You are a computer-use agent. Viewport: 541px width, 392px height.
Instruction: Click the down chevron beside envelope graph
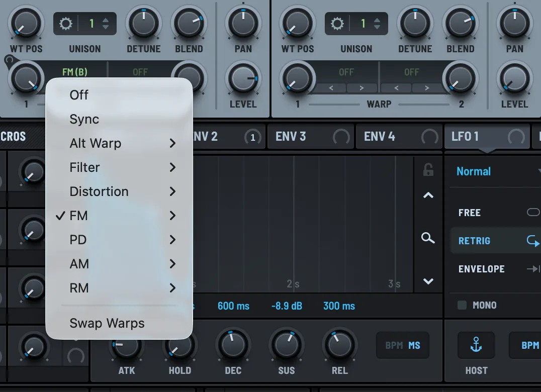[428, 281]
